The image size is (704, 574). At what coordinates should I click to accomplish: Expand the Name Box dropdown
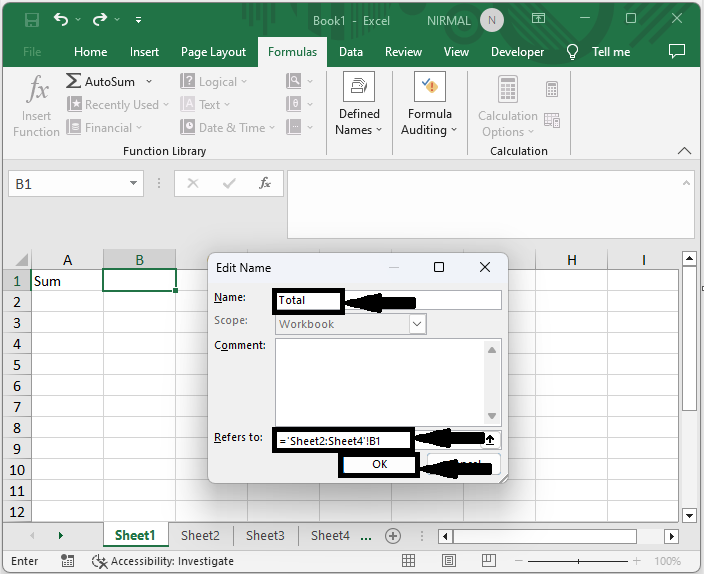tap(133, 183)
